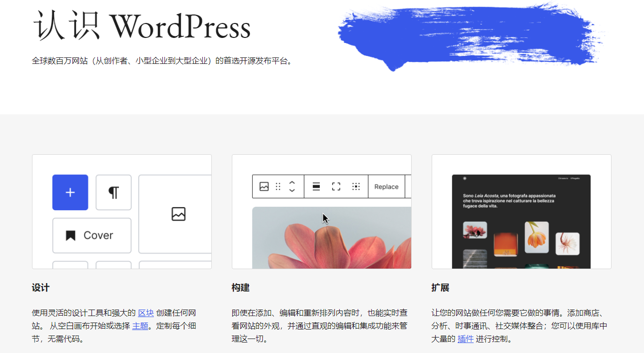Click the Replace button in block toolbar
Image resolution: width=644 pixels, height=353 pixels.
coord(386,186)
